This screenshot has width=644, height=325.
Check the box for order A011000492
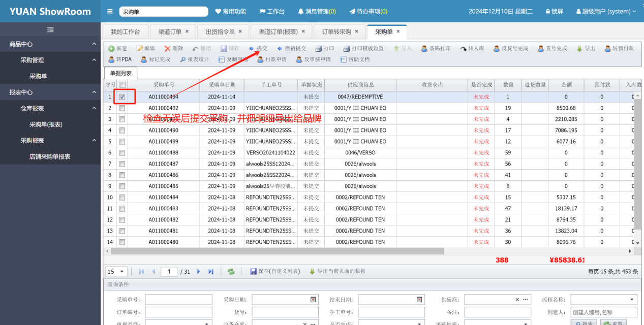pos(122,108)
